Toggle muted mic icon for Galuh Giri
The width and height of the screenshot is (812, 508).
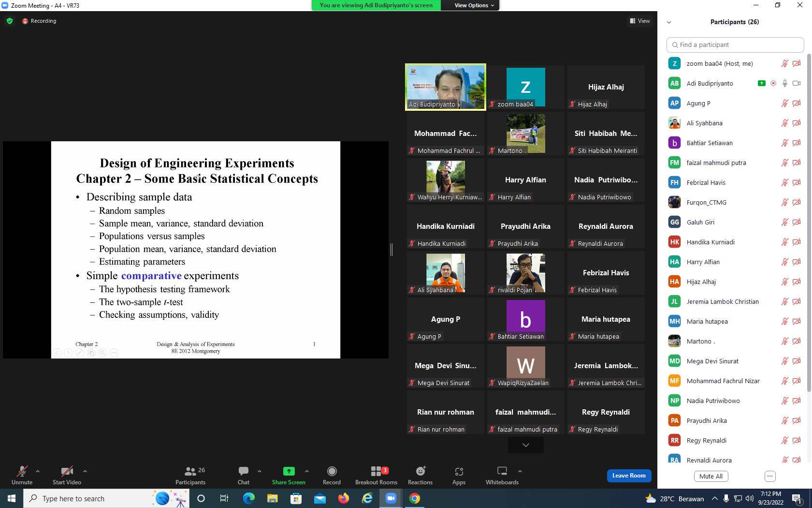click(785, 222)
